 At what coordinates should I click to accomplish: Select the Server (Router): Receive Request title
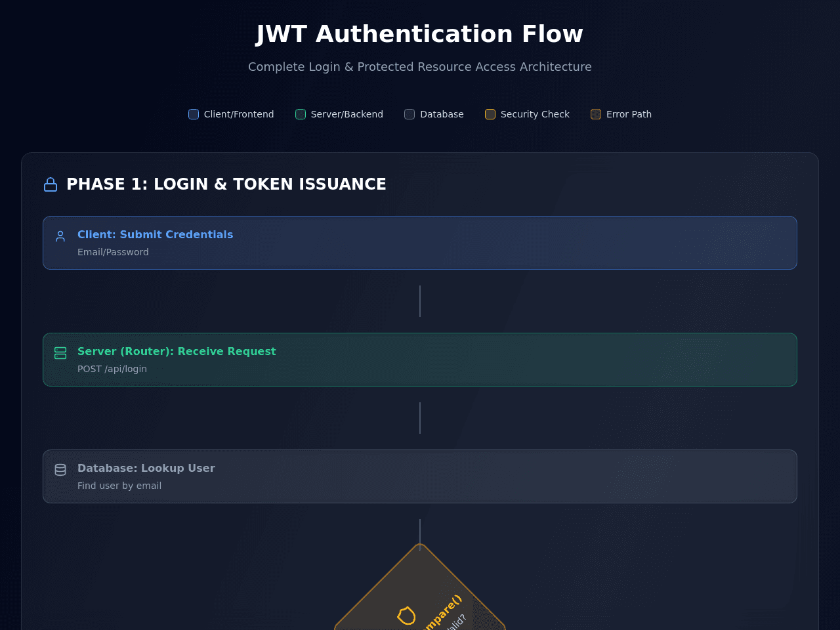pyautogui.click(x=177, y=351)
